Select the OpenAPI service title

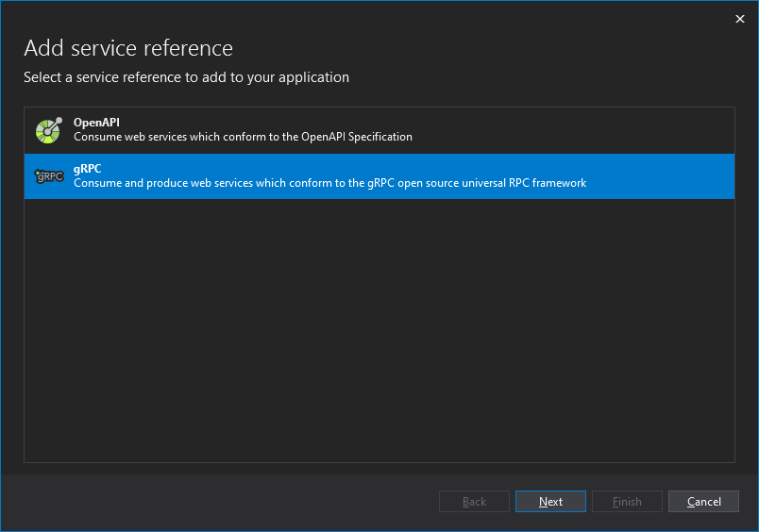(x=96, y=123)
